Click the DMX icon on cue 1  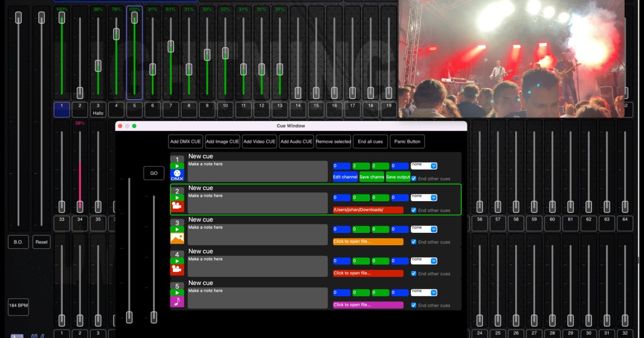coord(177,175)
